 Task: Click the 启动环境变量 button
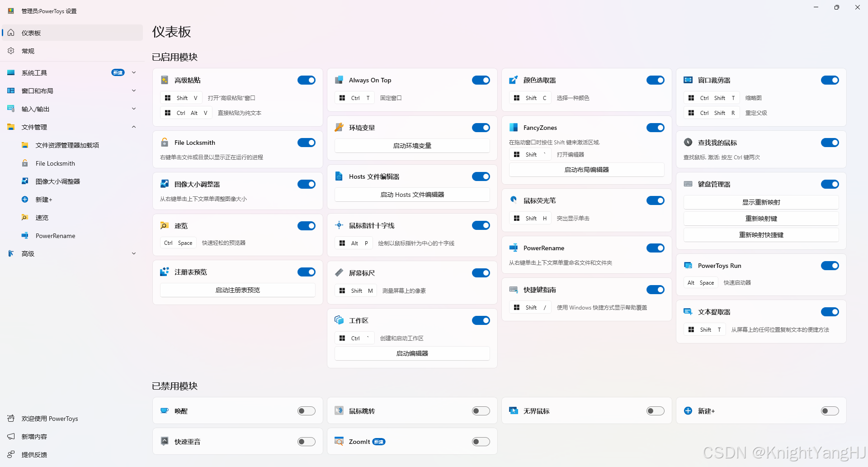click(412, 146)
